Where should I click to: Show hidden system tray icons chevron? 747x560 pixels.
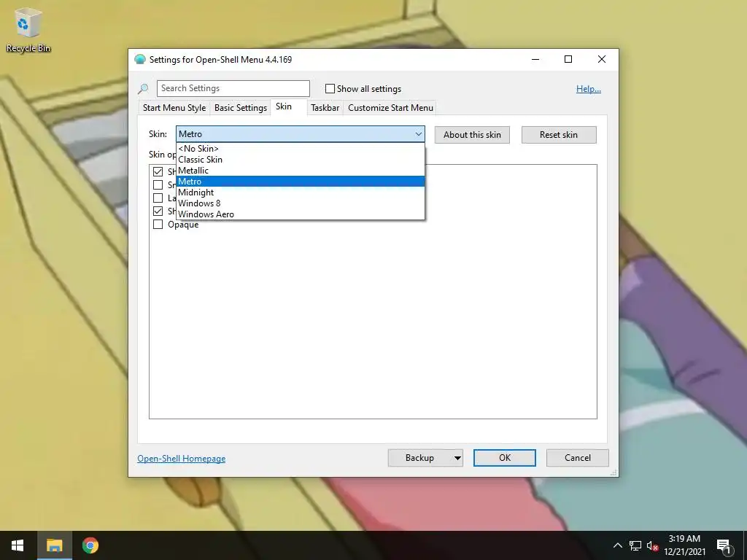617,545
